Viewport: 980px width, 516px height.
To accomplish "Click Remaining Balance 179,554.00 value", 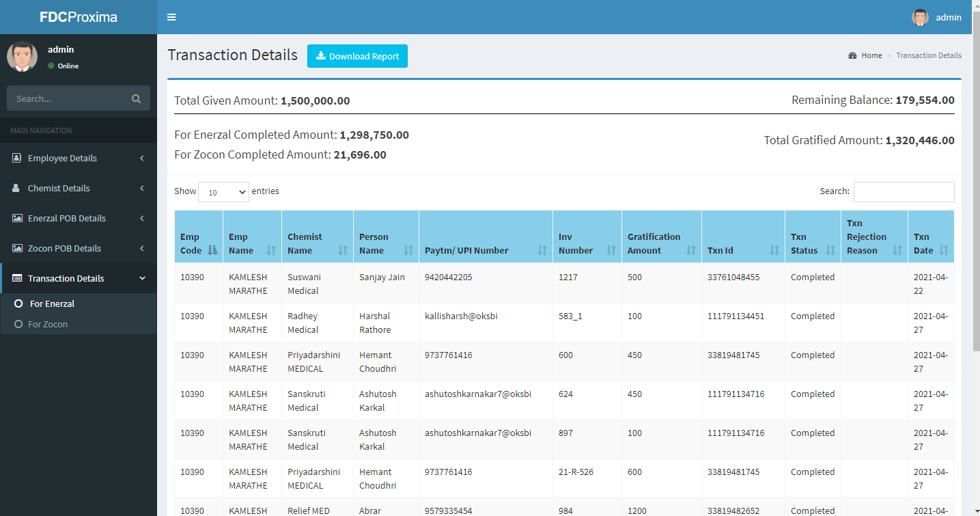I will point(925,100).
